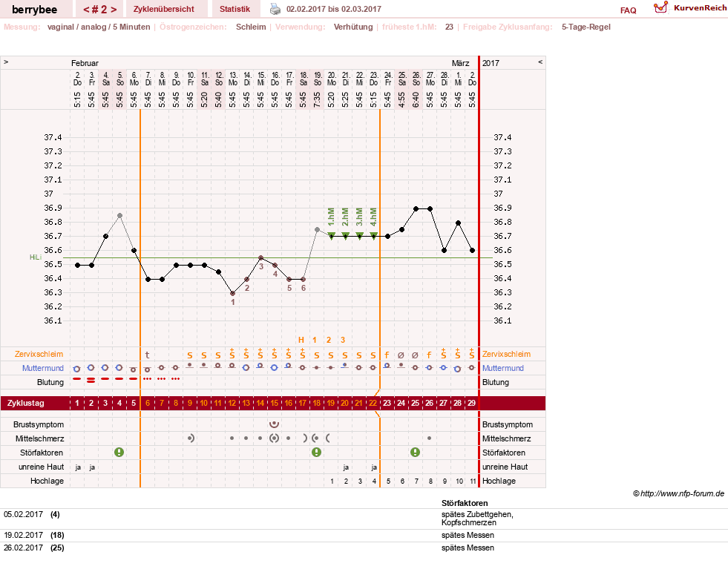Click Störfaktoren warning icon on cycle day 4
The width and height of the screenshot is (728, 572).
point(119,453)
